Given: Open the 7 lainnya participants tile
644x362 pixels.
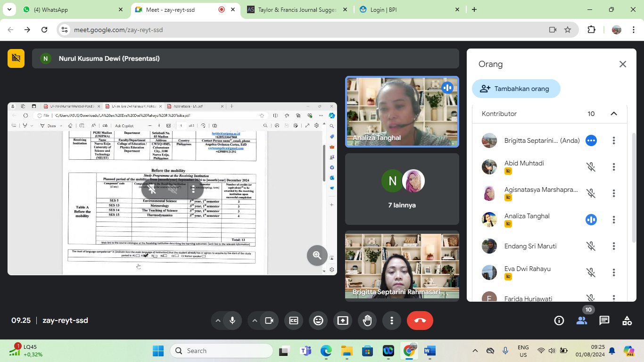Looking at the screenshot, I should 402,189.
